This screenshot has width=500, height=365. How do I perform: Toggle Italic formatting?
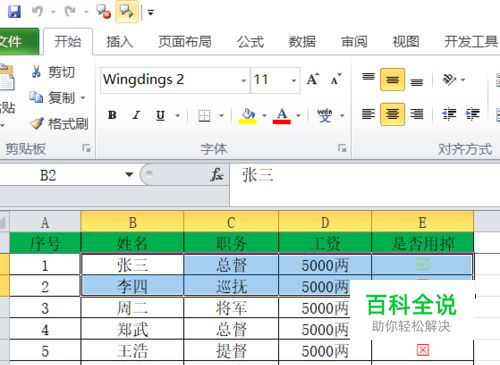pos(136,115)
